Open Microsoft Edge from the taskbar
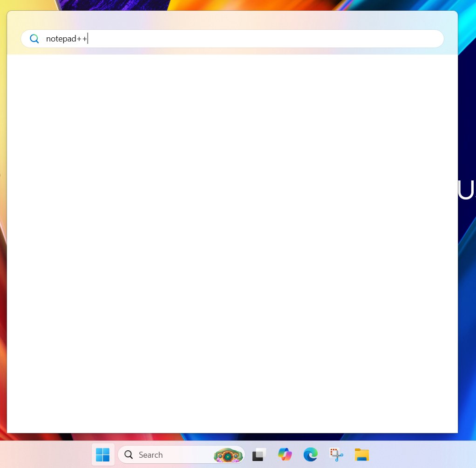Viewport: 476px width, 468px height. 311,454
